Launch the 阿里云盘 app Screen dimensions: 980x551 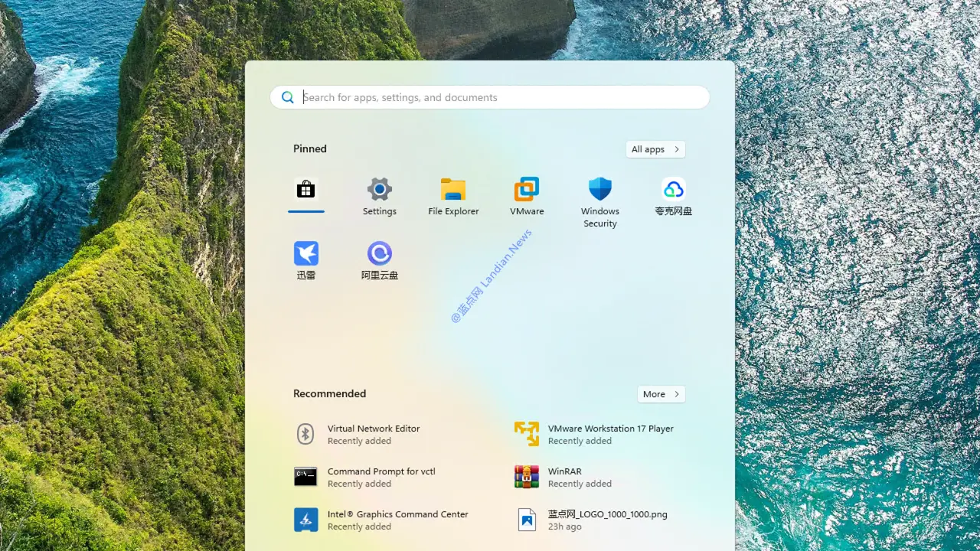(379, 255)
